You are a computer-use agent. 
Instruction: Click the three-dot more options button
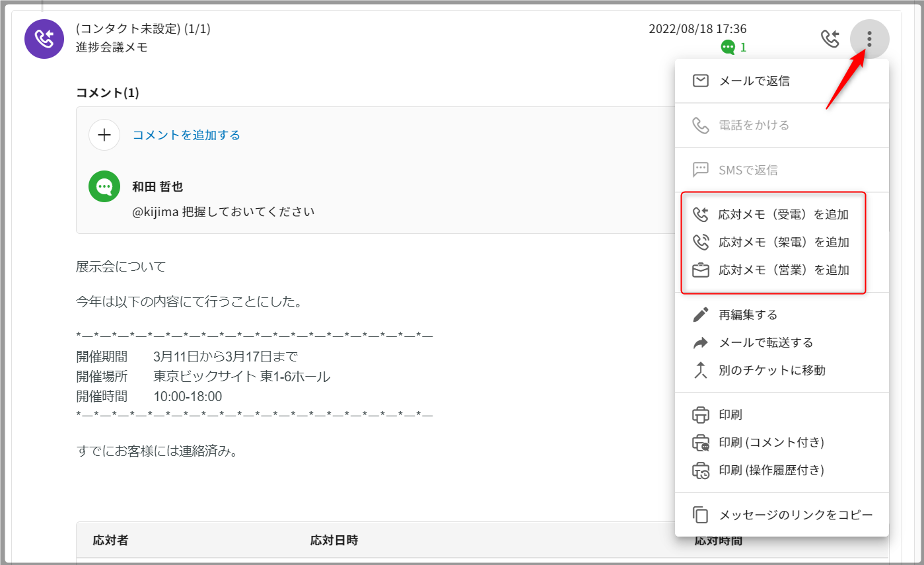coord(869,39)
